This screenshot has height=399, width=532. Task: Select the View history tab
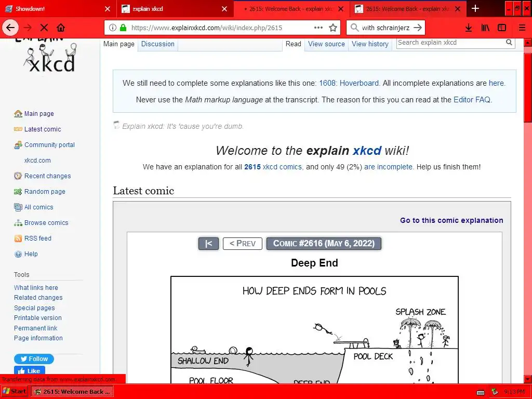(370, 44)
